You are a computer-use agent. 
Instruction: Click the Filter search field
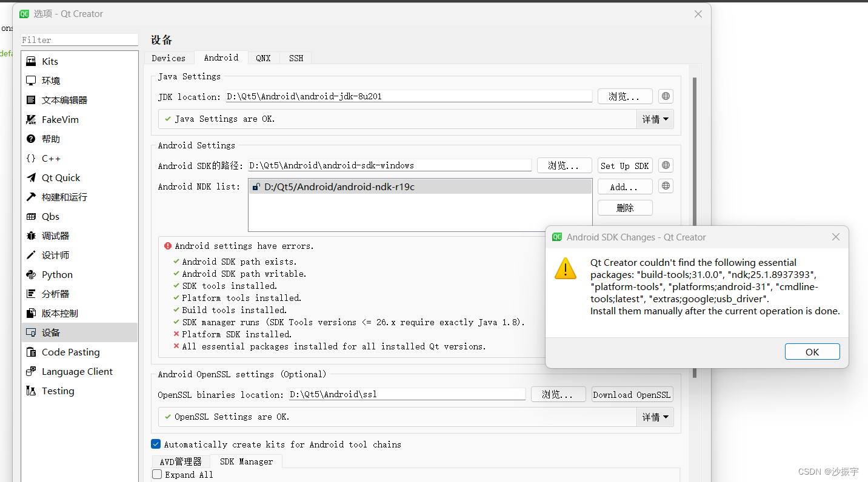(79, 40)
